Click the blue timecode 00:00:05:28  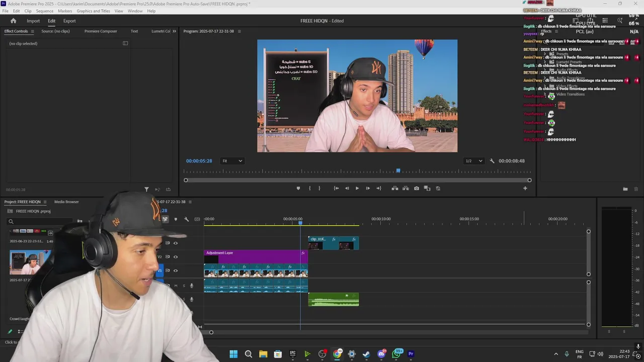point(199,161)
